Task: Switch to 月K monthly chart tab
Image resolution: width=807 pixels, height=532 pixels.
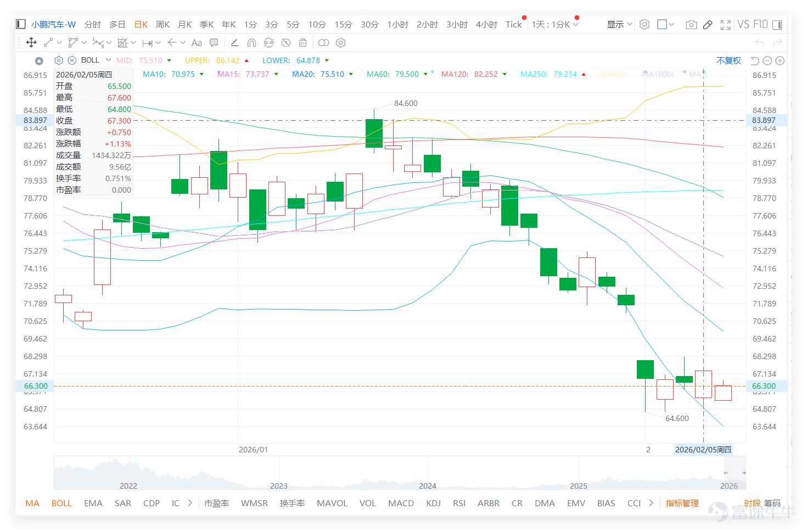Action: click(185, 24)
